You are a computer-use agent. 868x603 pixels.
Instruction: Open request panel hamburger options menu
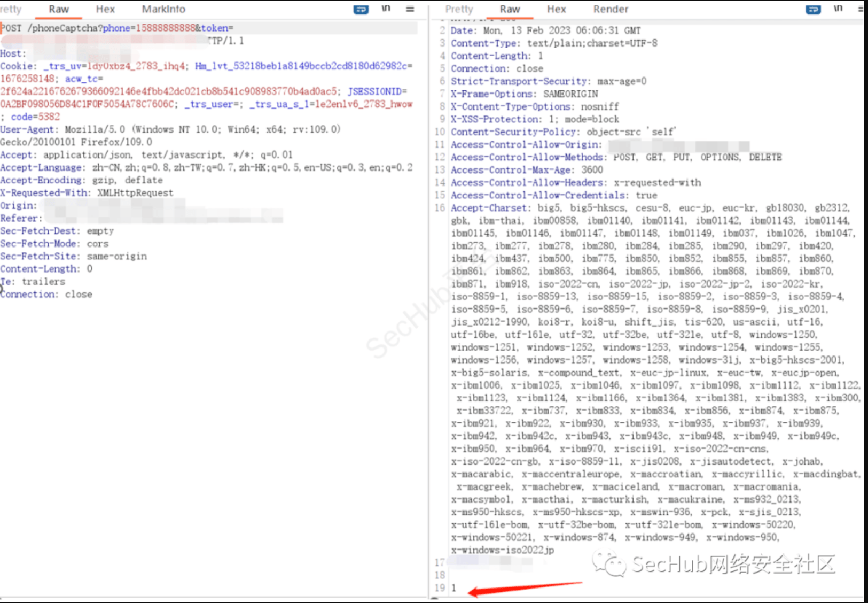[x=410, y=9]
